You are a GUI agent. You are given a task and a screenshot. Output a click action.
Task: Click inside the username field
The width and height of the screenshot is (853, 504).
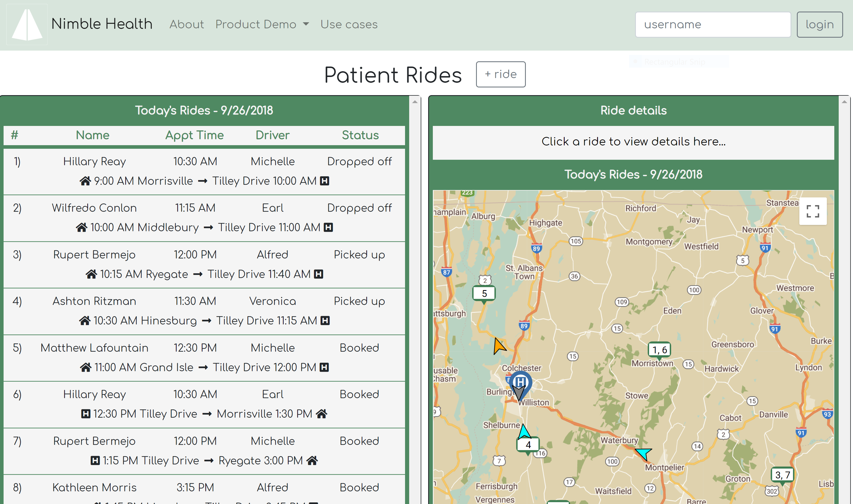713,24
